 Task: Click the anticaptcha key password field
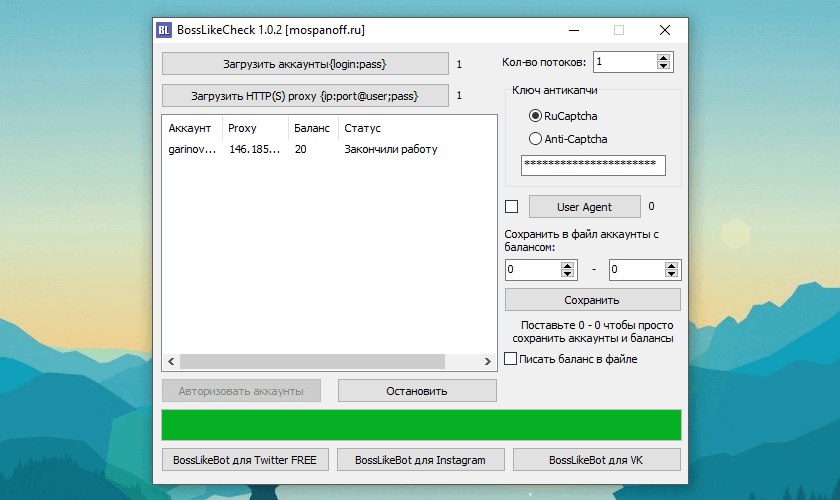click(593, 165)
